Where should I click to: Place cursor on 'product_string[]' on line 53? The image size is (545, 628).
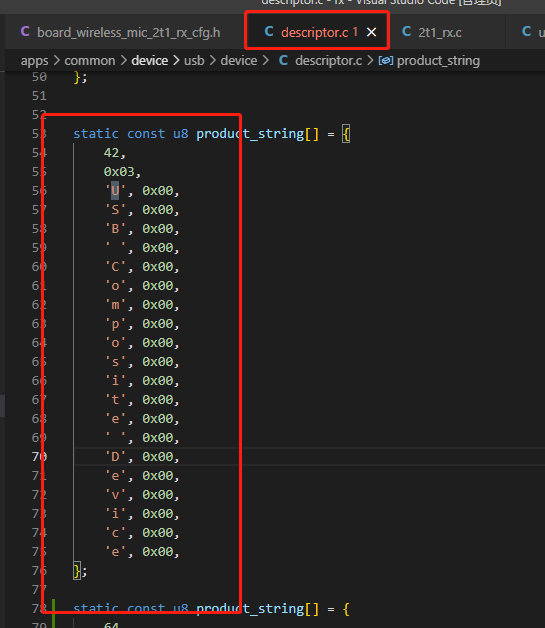[257, 134]
